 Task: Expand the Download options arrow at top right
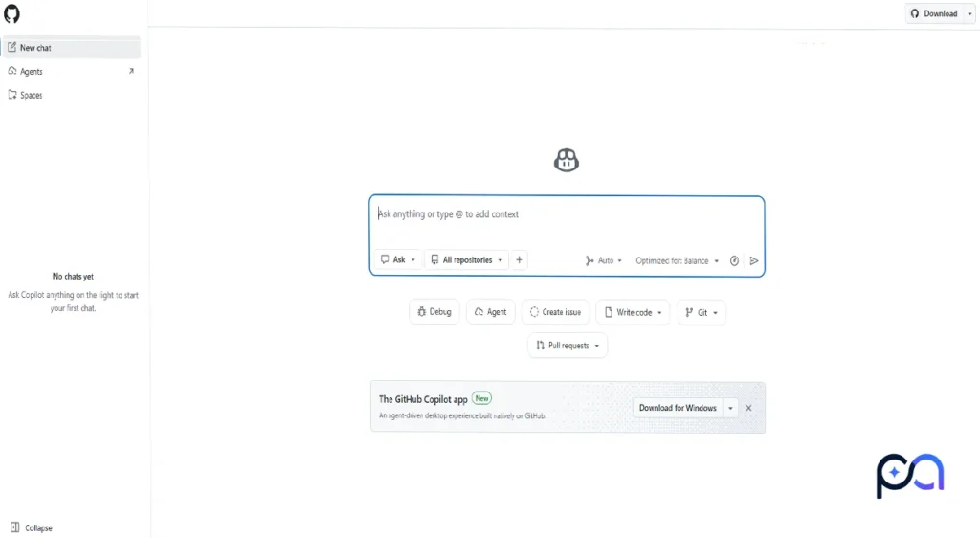coord(970,13)
